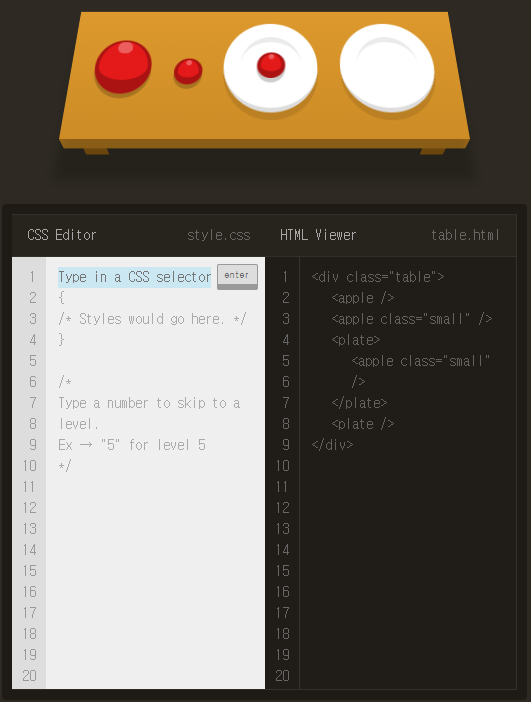531x702 pixels.
Task: Click the small apple sitting on the plate
Action: tap(271, 65)
